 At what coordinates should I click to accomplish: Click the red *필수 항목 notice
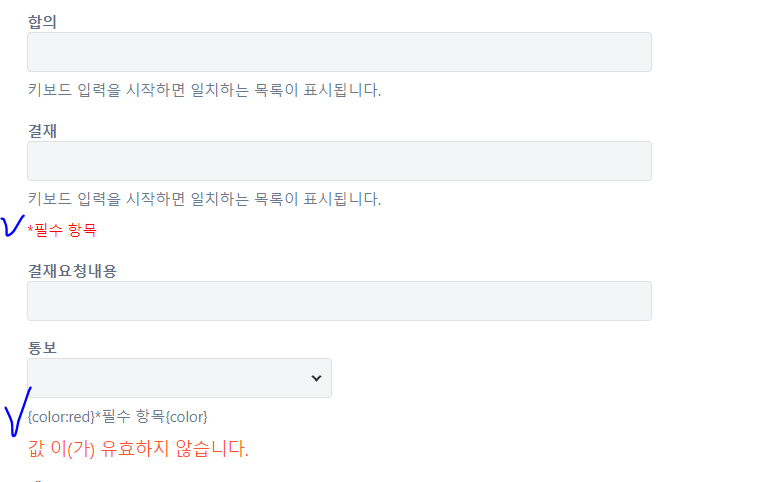[x=62, y=229]
